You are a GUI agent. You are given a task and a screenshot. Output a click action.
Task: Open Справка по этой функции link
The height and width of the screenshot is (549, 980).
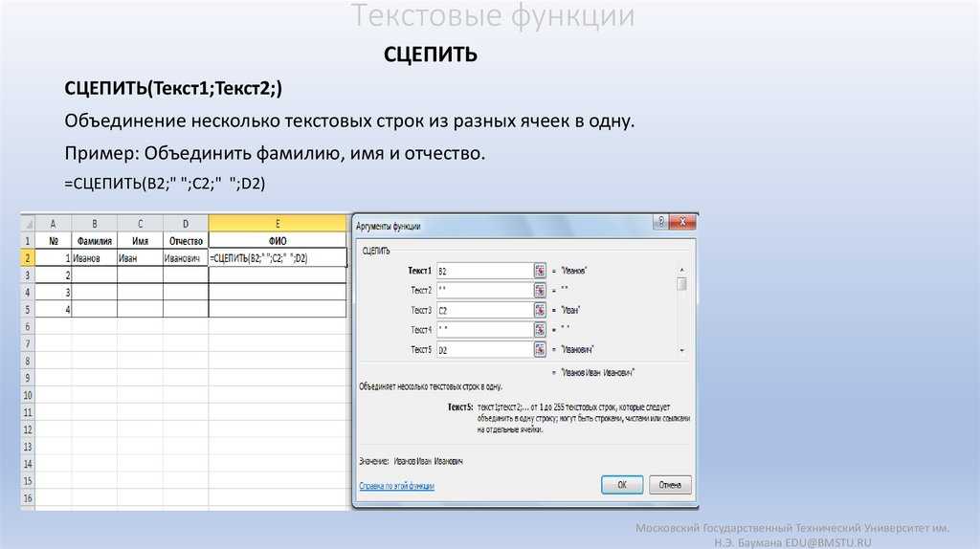pos(396,486)
